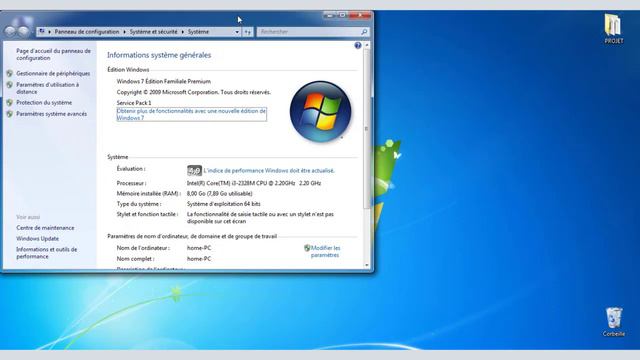This screenshot has height=360, width=640.
Task: Click home-PC value beside Nom complet
Action: [199, 259]
